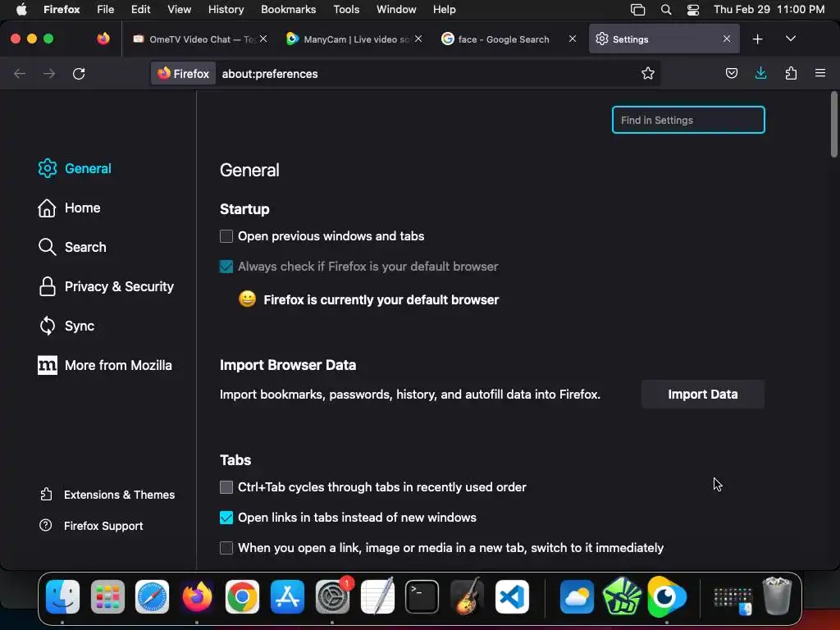Open a new tab with plus button
Screen dimensions: 840x630
pyautogui.click(x=757, y=39)
